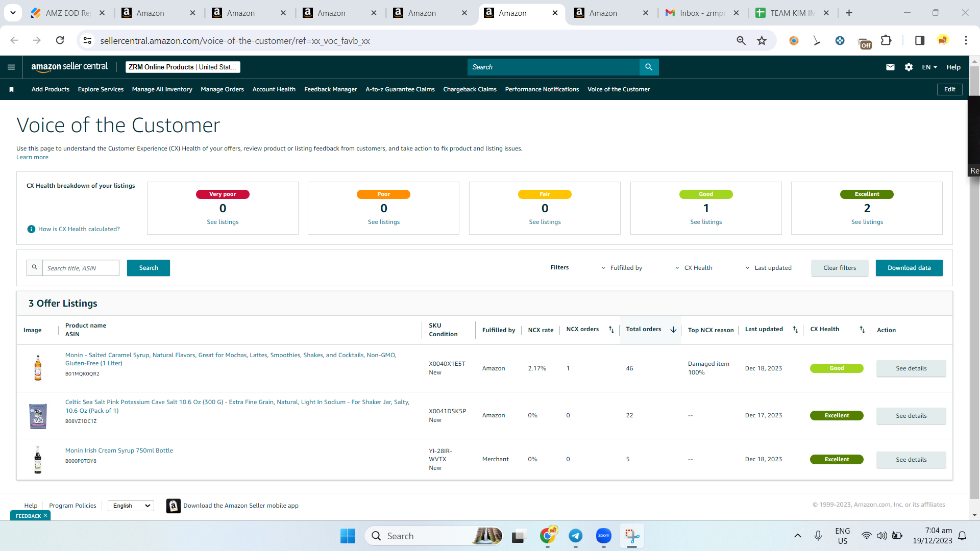Click the Seller Central top search field
The height and width of the screenshot is (551, 980).
pos(553,67)
